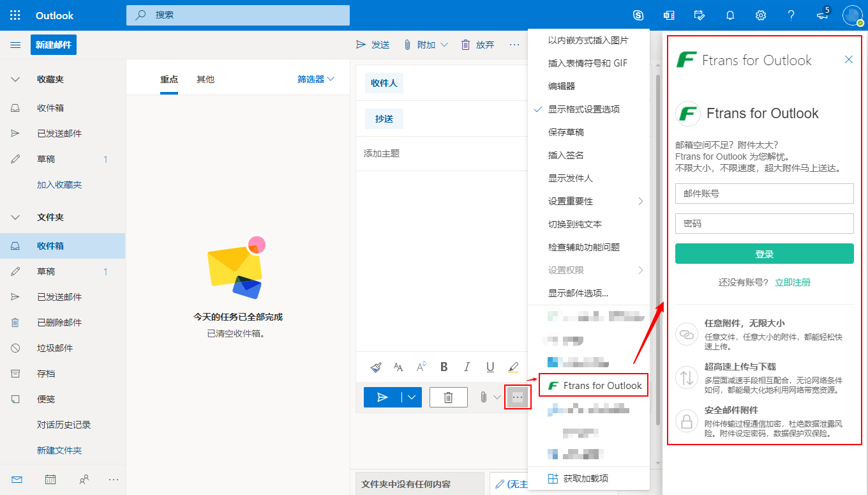
Task: Click the Register now (立即注册) link
Action: [x=793, y=282]
